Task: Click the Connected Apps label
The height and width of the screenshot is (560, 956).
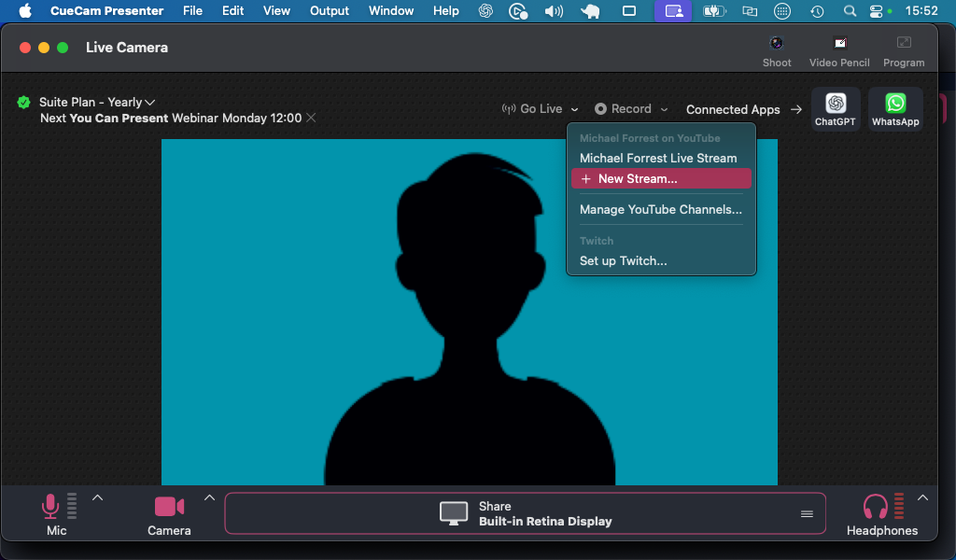Action: [733, 110]
